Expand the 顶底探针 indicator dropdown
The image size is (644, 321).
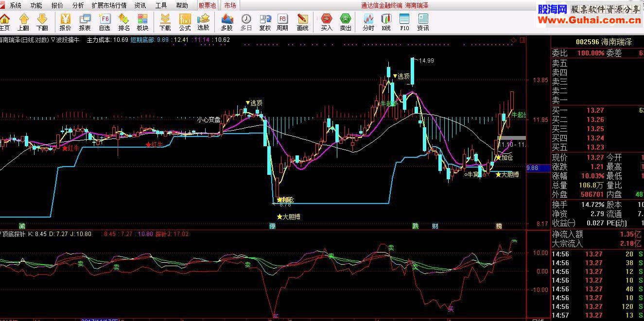click(x=1, y=234)
